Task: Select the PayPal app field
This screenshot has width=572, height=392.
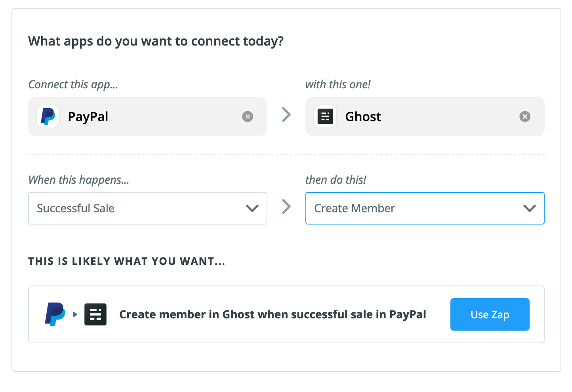Action: coord(147,116)
